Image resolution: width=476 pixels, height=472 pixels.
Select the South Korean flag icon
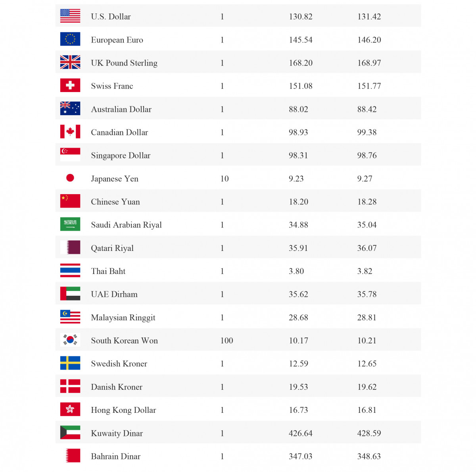[70, 340]
